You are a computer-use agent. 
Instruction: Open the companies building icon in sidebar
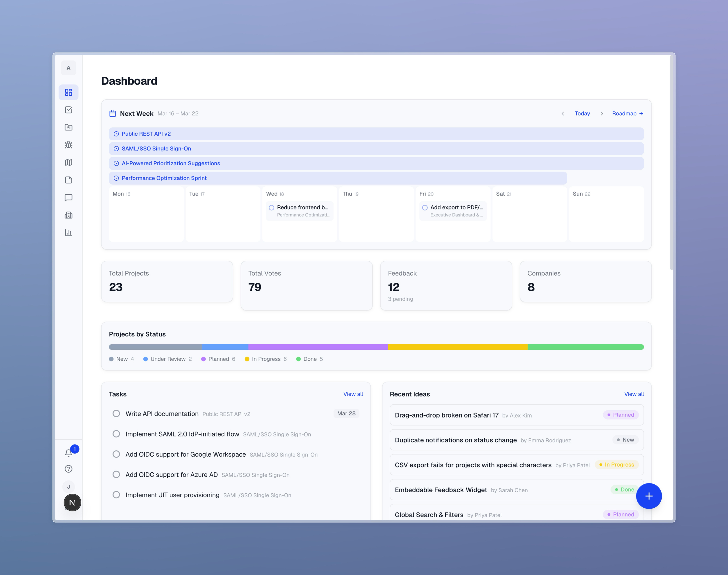[68, 215]
